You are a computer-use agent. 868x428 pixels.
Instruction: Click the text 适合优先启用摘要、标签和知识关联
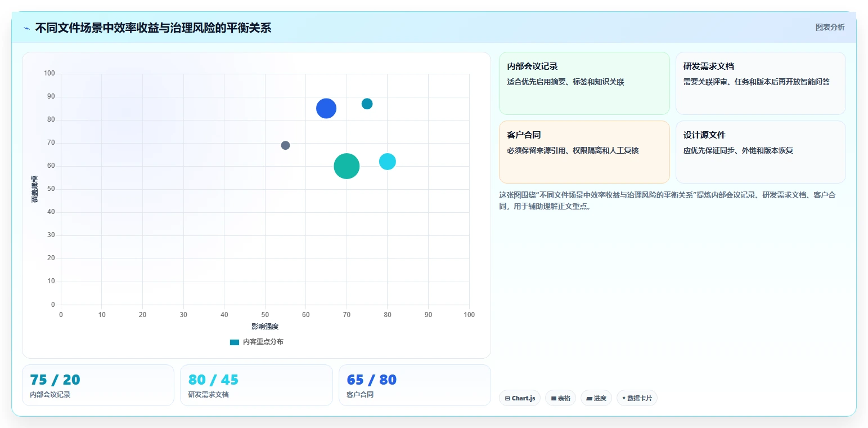565,82
